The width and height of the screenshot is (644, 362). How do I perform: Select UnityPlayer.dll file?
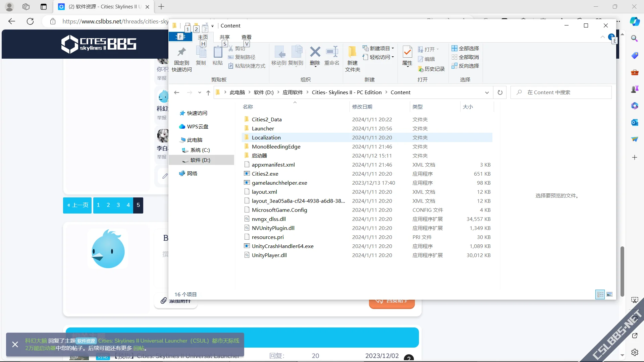coord(367,255)
